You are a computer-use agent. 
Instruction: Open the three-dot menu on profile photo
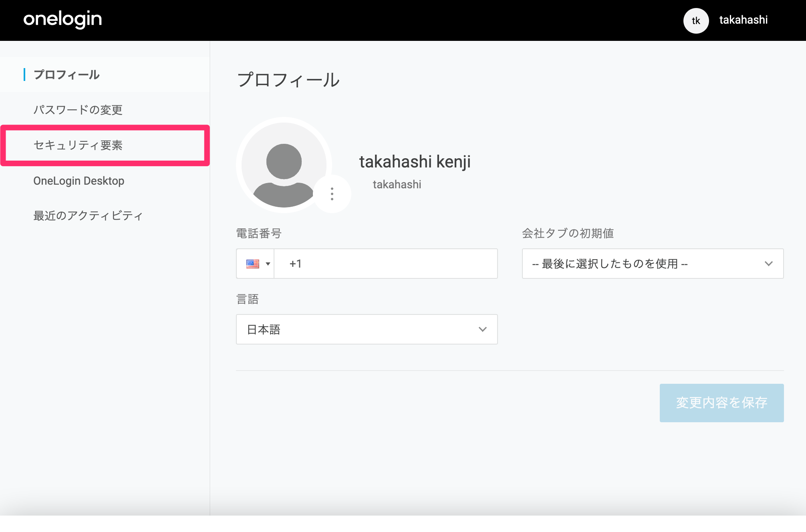332,194
